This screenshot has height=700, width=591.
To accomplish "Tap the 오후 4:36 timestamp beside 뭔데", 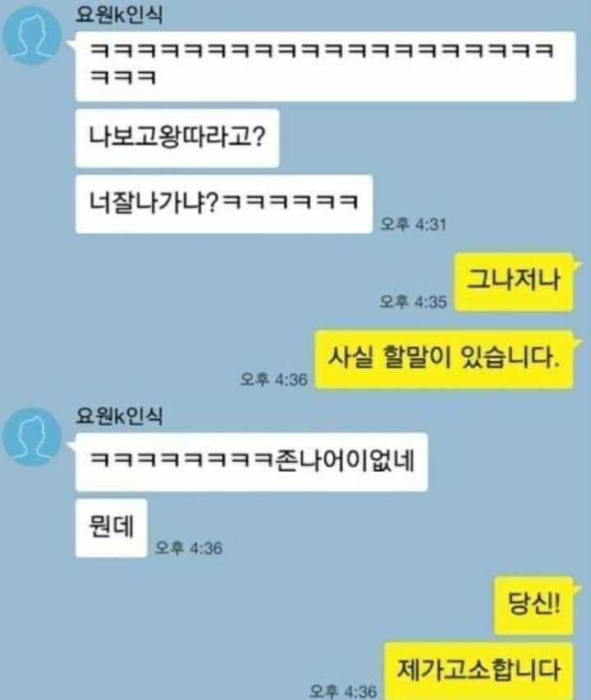I will pos(188,547).
